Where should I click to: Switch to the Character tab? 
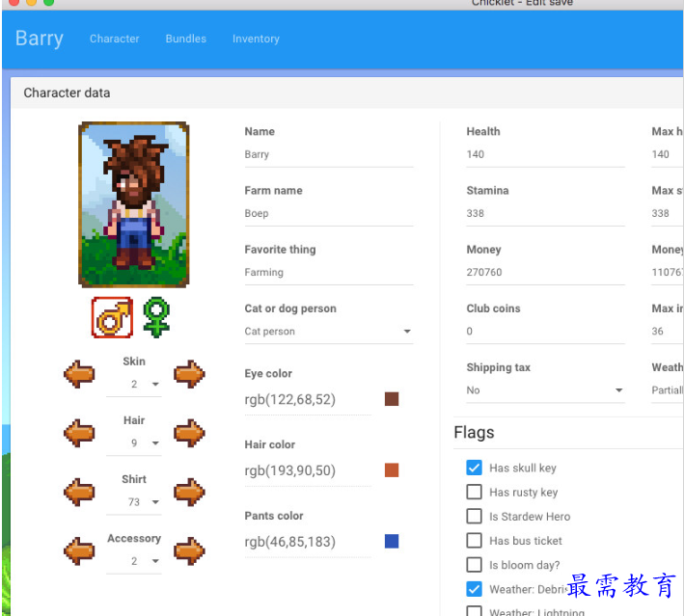coord(114,39)
